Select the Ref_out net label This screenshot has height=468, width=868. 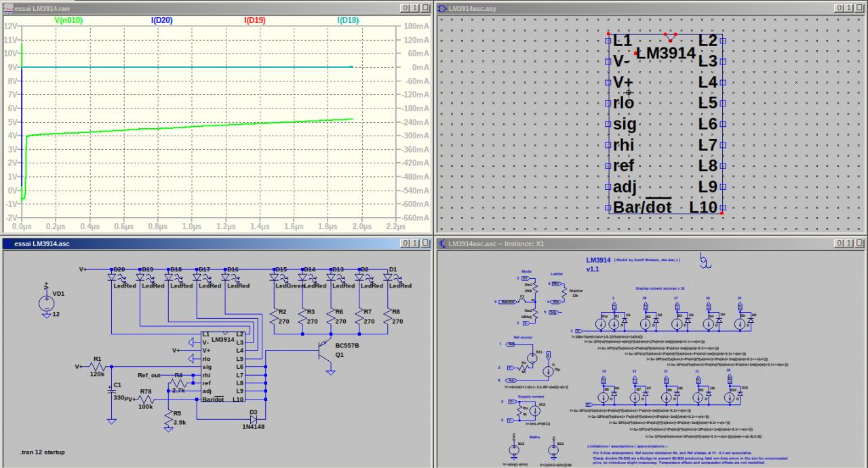click(149, 375)
